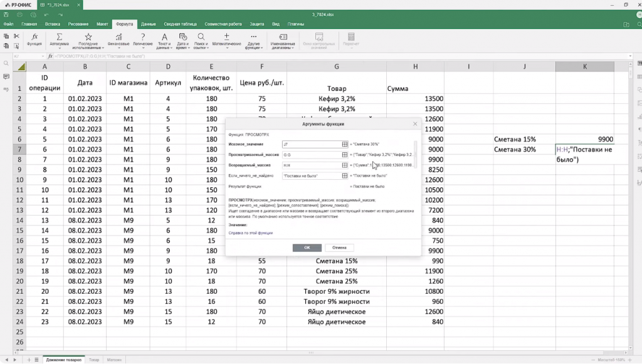This screenshot has width=642, height=364.
Task: Open the Финансовые functions dropdown
Action: 118,41
